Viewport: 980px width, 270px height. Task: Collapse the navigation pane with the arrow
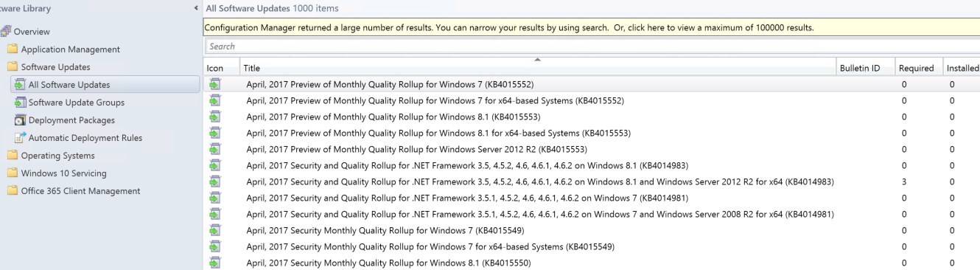point(195,7)
